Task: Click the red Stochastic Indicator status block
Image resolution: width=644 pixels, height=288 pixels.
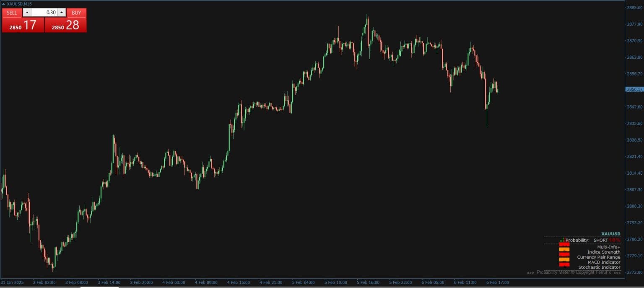Action: 564,264
